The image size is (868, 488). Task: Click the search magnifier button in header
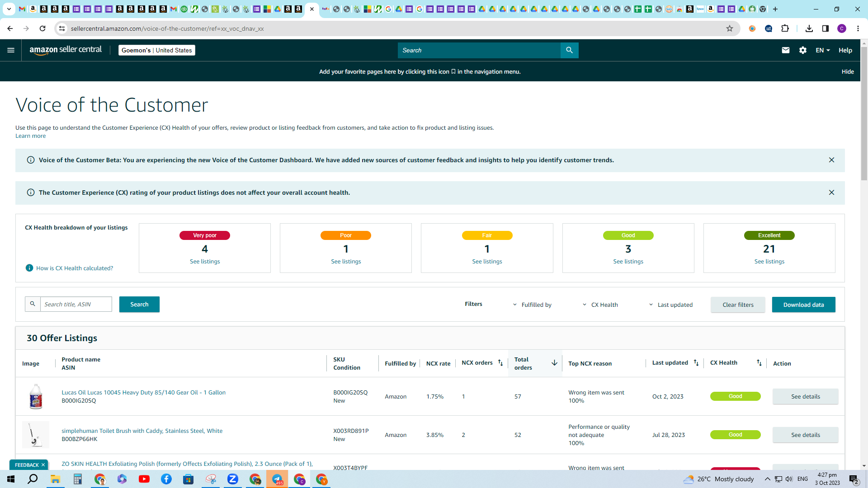569,50
